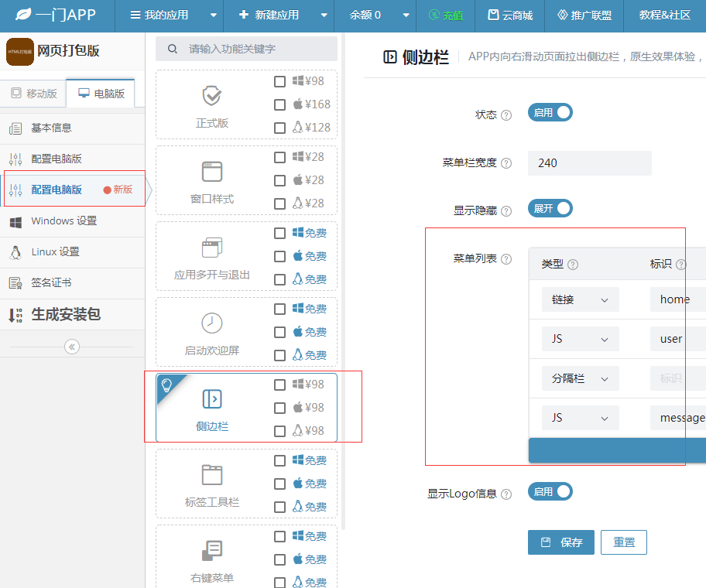Check the Windows ¥98 box for 正式版
Viewport: 706px width, 588px height.
click(279, 81)
